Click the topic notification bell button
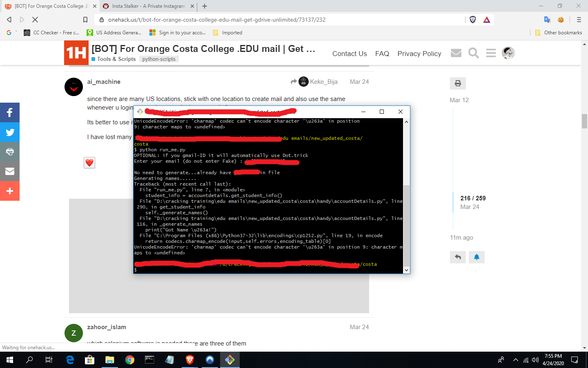 477,257
